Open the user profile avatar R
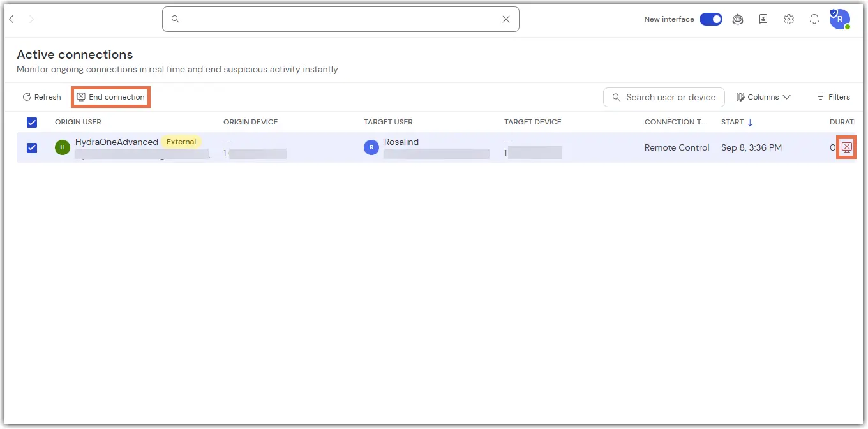The image size is (868, 429). click(x=840, y=19)
